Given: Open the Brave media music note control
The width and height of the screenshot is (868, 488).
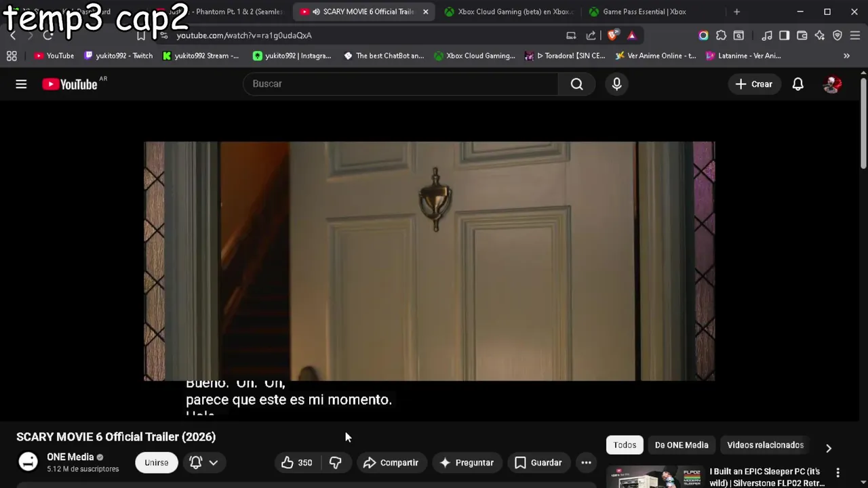Looking at the screenshot, I should 767,35.
